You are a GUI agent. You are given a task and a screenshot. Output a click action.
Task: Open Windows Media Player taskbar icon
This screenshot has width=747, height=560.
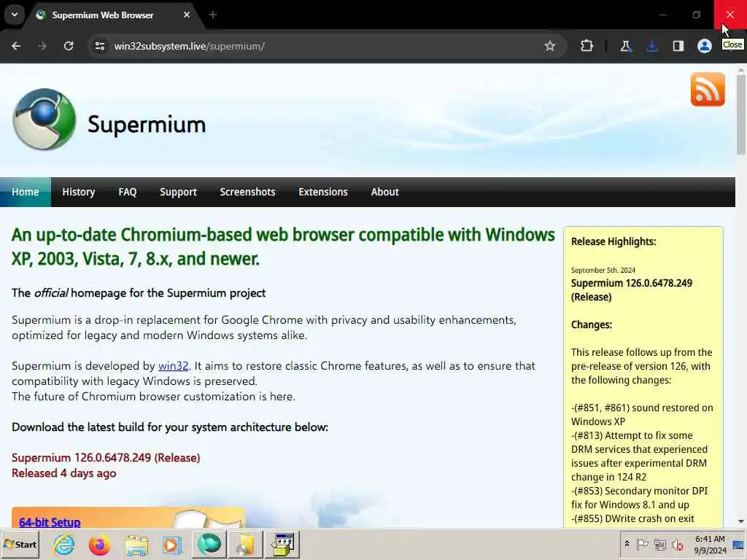(172, 544)
